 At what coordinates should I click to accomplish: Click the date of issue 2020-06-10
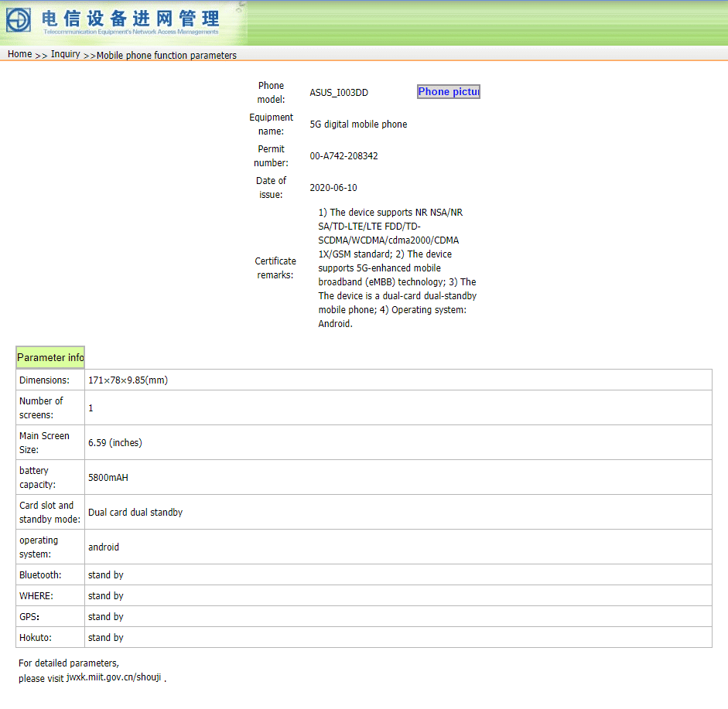(333, 187)
